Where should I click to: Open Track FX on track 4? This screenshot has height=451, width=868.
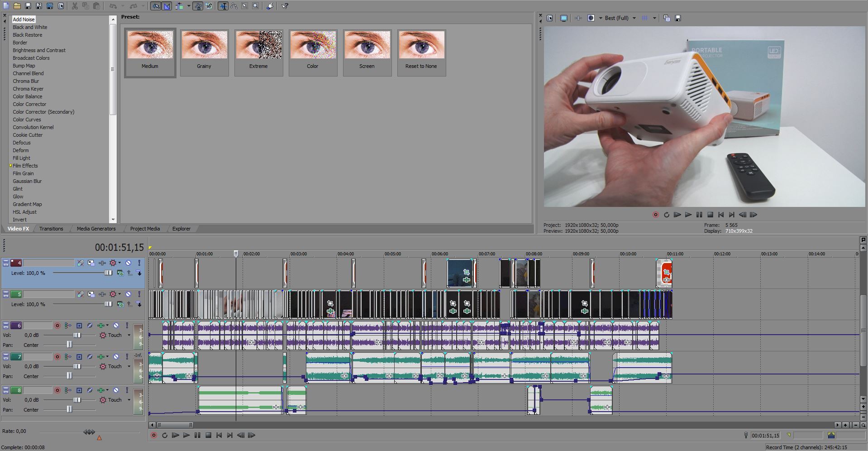pyautogui.click(x=102, y=263)
